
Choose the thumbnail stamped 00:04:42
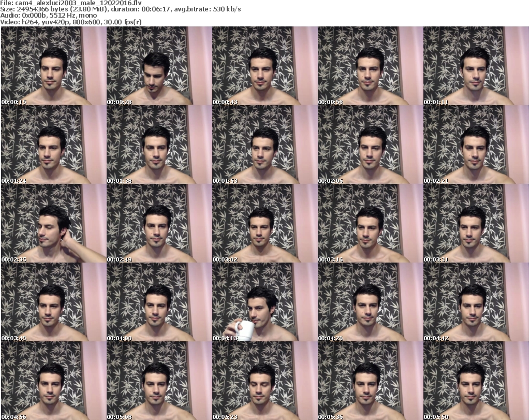tap(476, 302)
